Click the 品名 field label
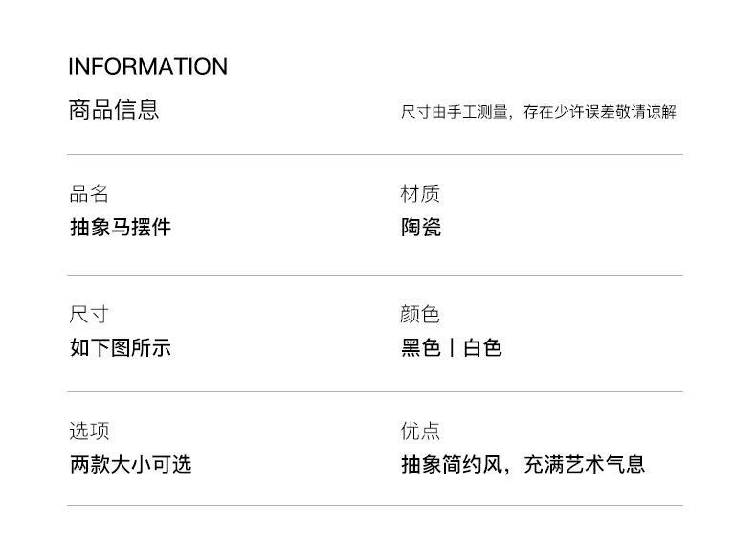Viewport: 756px width, 551px height. click(89, 195)
